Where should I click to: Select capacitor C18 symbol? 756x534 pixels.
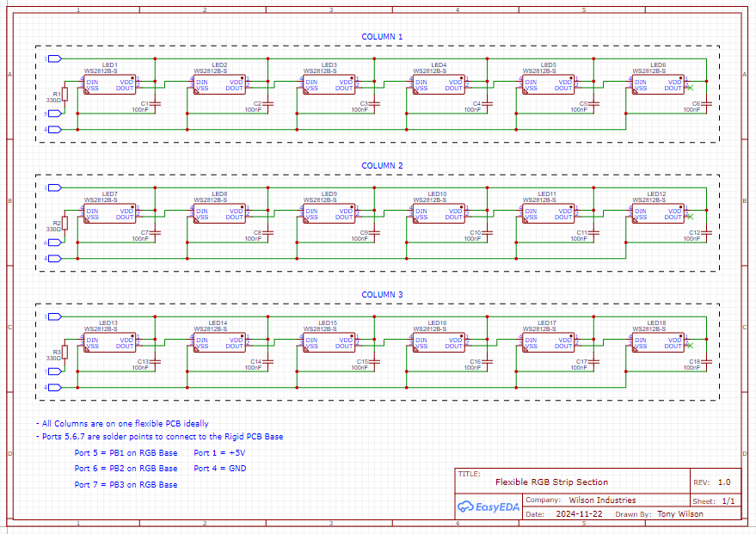point(706,361)
